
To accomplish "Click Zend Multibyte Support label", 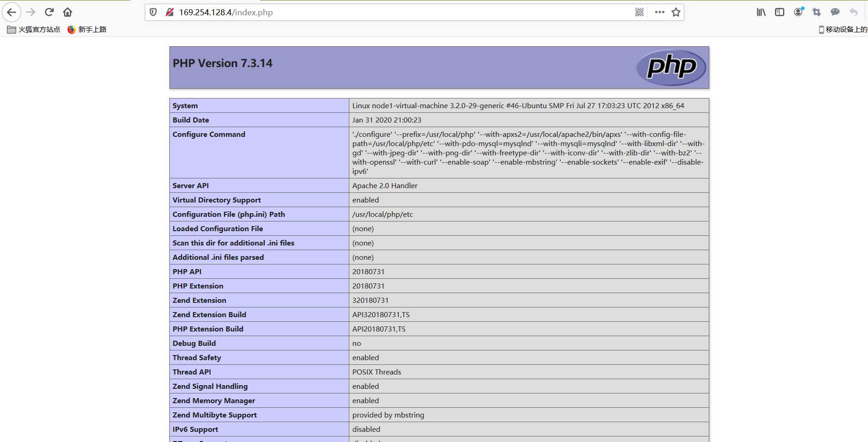I will 215,415.
